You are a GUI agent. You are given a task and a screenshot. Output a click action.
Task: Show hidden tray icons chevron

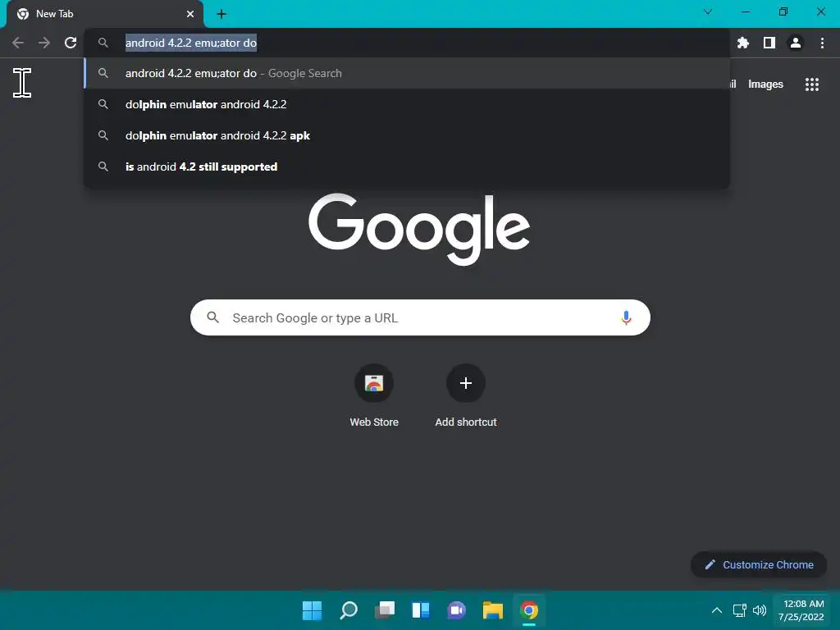click(x=717, y=610)
